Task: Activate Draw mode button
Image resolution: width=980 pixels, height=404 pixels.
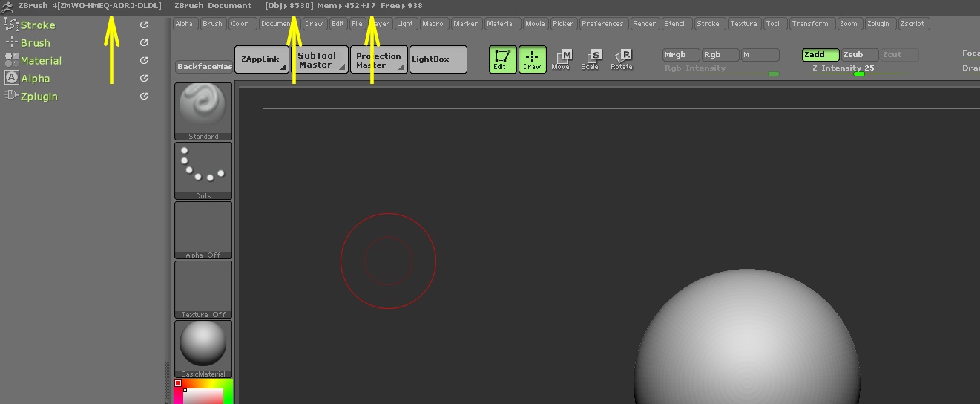Action: pyautogui.click(x=533, y=59)
